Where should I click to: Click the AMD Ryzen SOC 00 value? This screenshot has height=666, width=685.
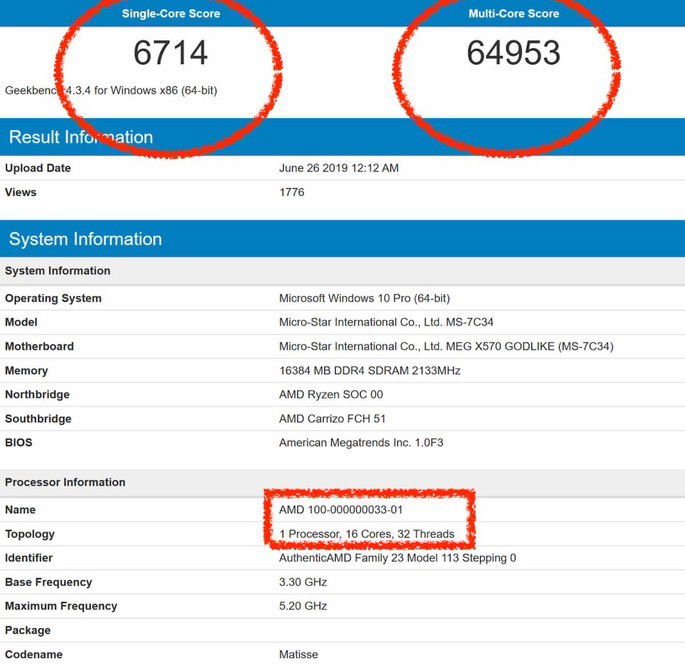(331, 395)
